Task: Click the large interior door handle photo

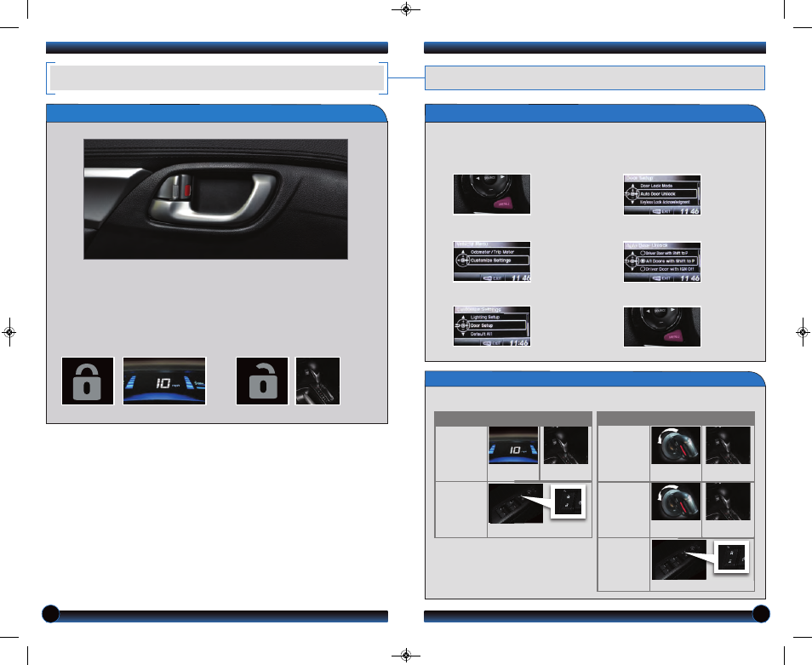Action: click(215, 199)
